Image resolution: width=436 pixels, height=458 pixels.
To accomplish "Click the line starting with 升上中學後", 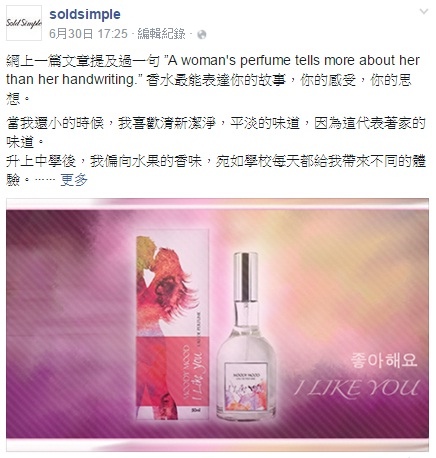I will [x=216, y=171].
